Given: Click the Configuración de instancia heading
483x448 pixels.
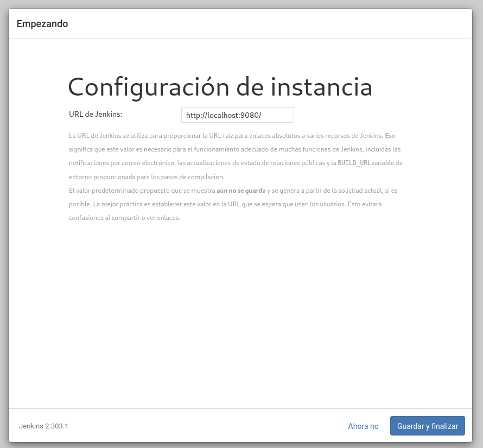Looking at the screenshot, I should (220, 87).
